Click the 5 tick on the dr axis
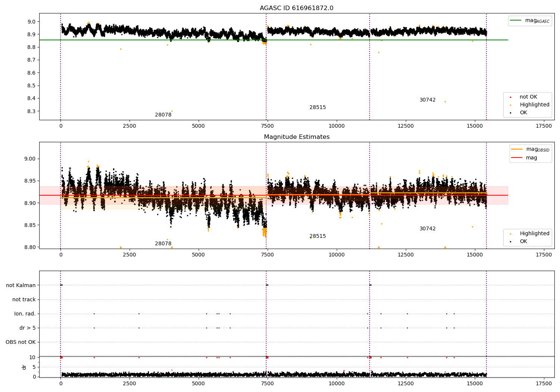Screen dimensions: 560x392 pyautogui.click(x=34, y=367)
